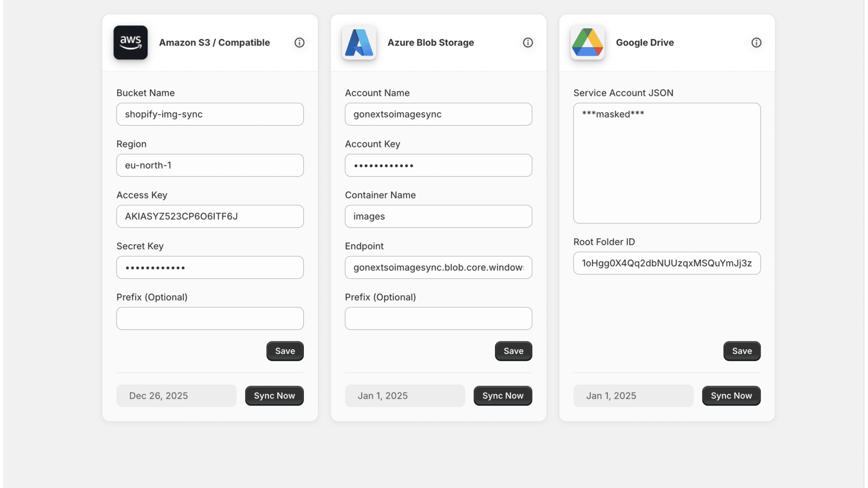
Task: Trigger Sync Now for Google Drive
Action: (731, 395)
